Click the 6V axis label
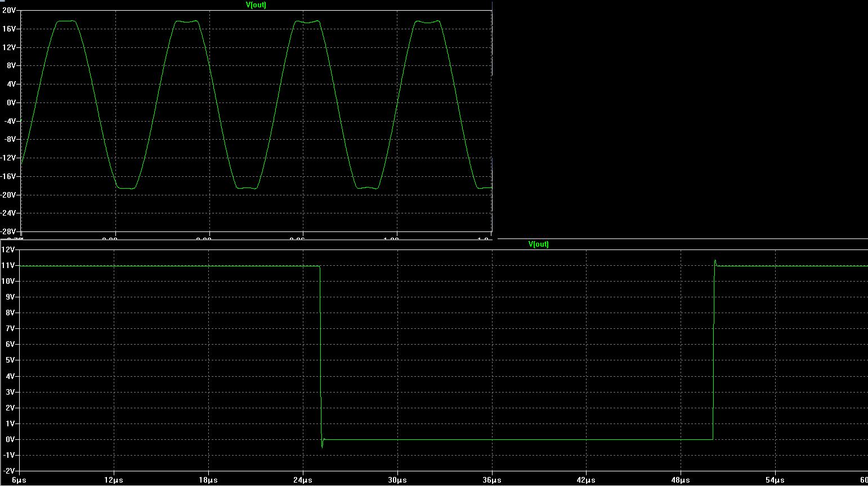The image size is (868, 486). [10, 344]
